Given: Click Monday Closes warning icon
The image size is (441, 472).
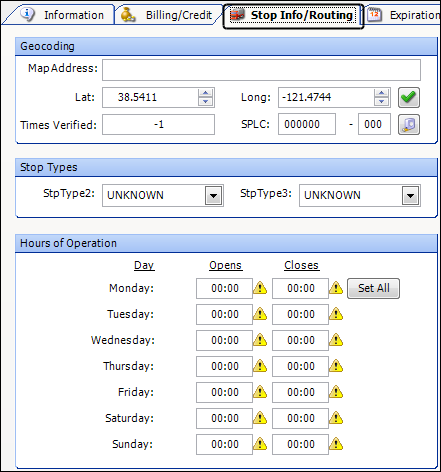Looking at the screenshot, I should pos(336,288).
